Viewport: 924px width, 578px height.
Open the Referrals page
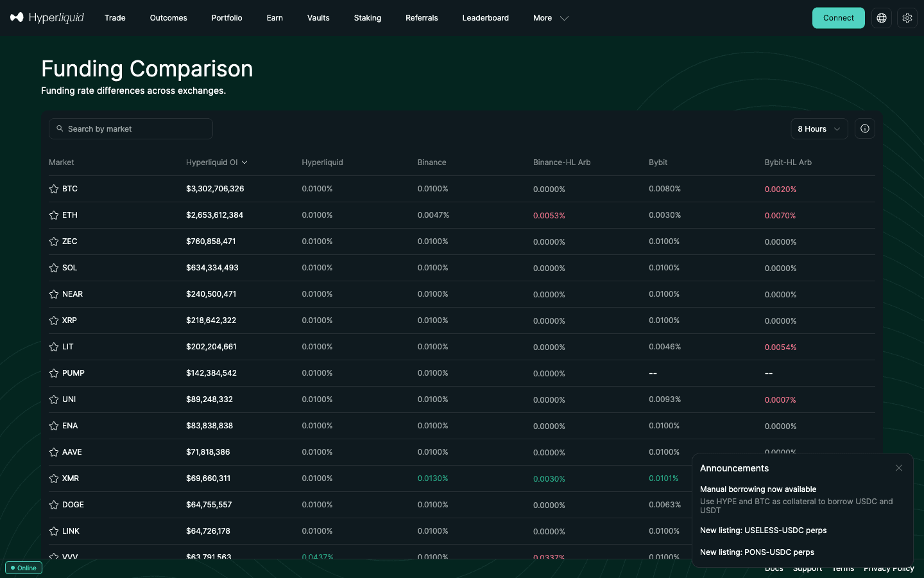pos(422,18)
